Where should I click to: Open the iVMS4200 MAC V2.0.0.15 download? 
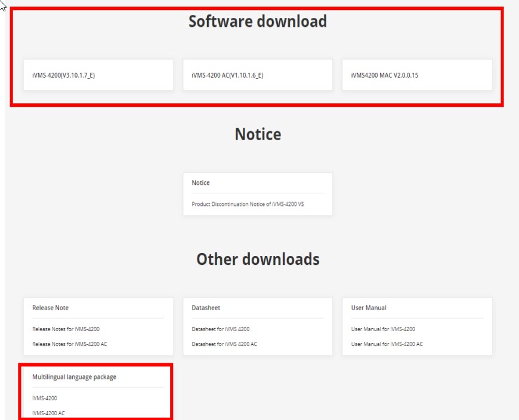[x=385, y=75]
